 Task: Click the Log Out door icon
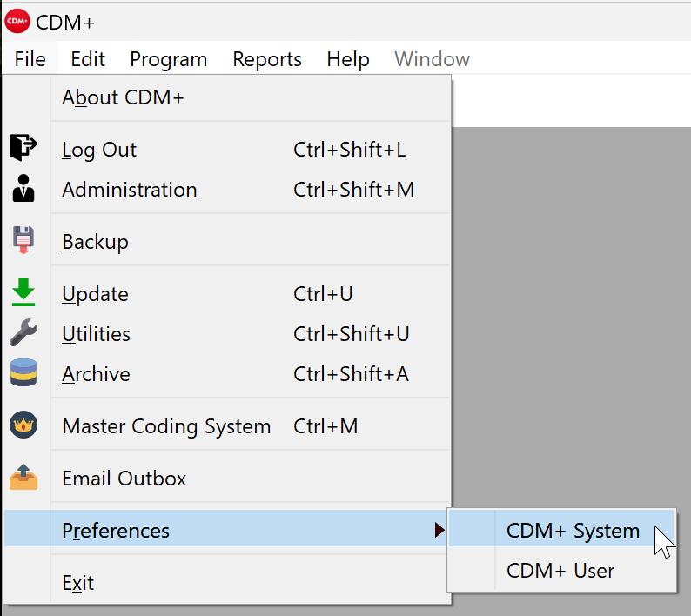click(x=23, y=149)
